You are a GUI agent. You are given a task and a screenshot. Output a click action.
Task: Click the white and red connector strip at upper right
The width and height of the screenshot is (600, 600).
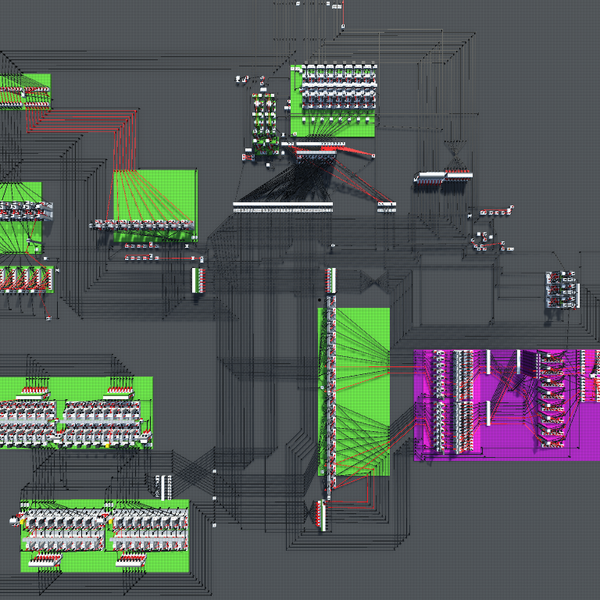click(x=444, y=177)
